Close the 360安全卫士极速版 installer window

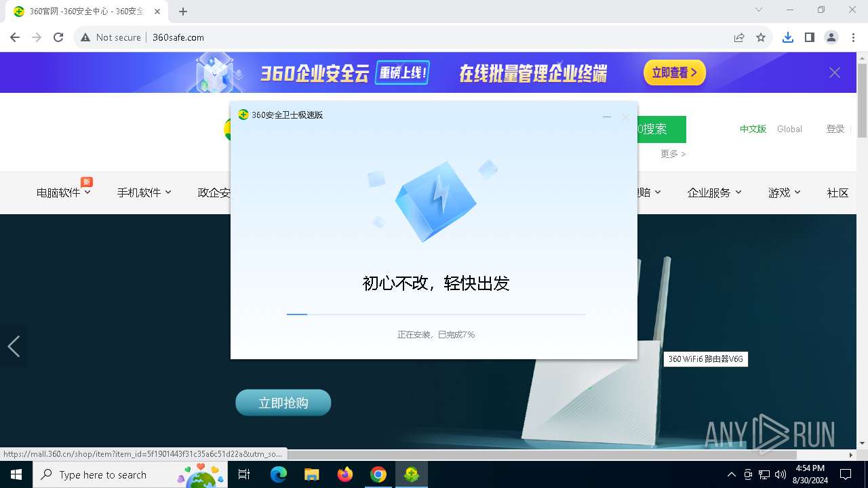pyautogui.click(x=625, y=117)
